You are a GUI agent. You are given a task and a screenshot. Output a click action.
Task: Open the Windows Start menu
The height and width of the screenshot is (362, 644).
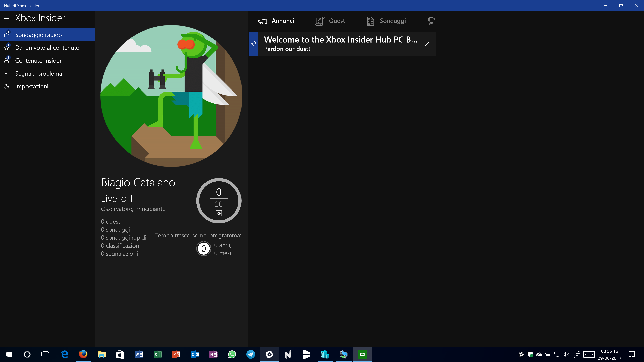[9, 354]
